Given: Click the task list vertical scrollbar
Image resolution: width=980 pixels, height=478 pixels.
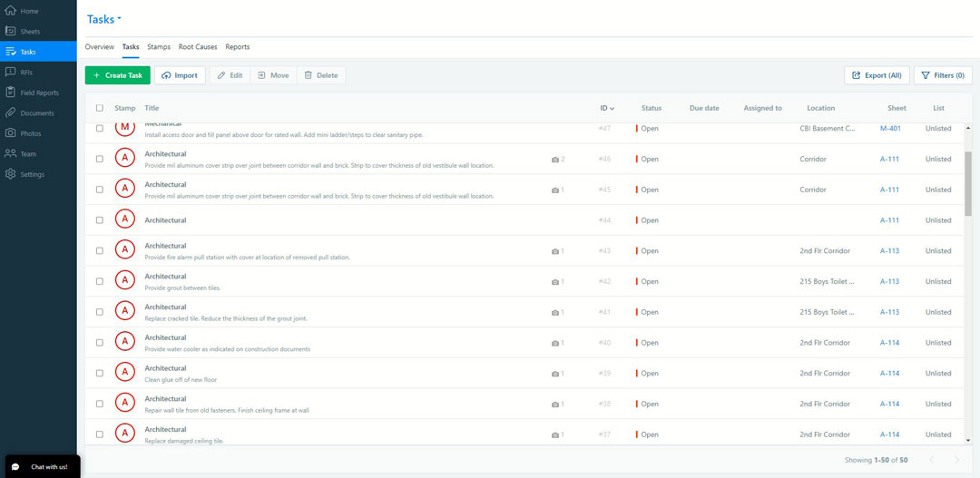Looking at the screenshot, I should (967, 181).
